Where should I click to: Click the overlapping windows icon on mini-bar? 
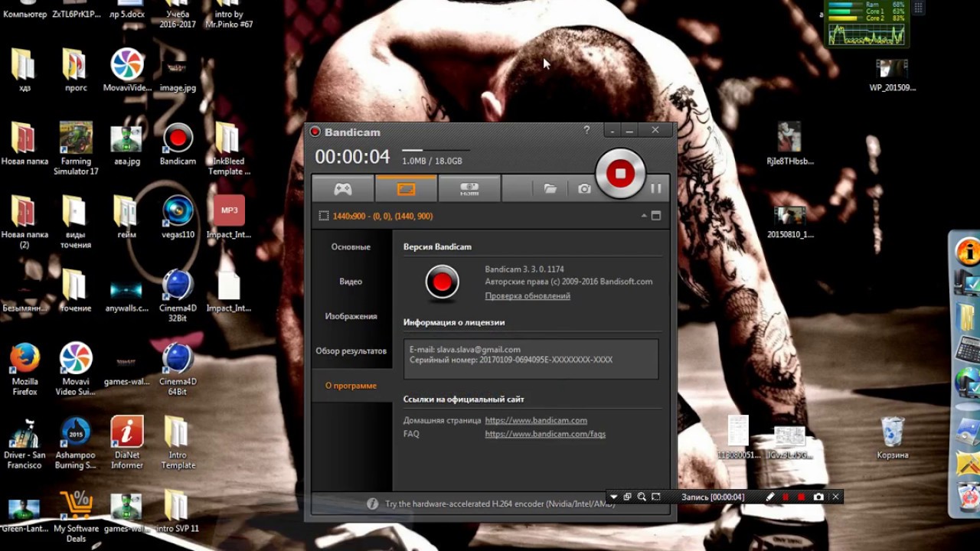pyautogui.click(x=627, y=497)
